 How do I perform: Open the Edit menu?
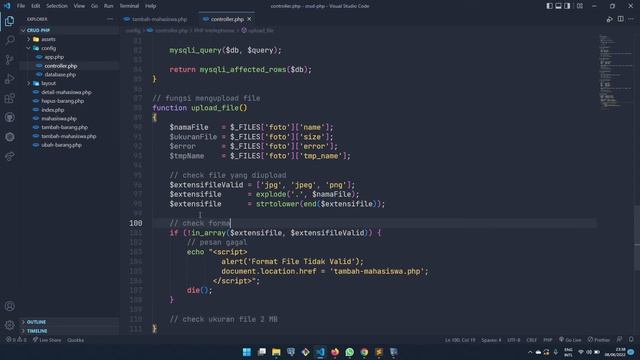(x=36, y=6)
